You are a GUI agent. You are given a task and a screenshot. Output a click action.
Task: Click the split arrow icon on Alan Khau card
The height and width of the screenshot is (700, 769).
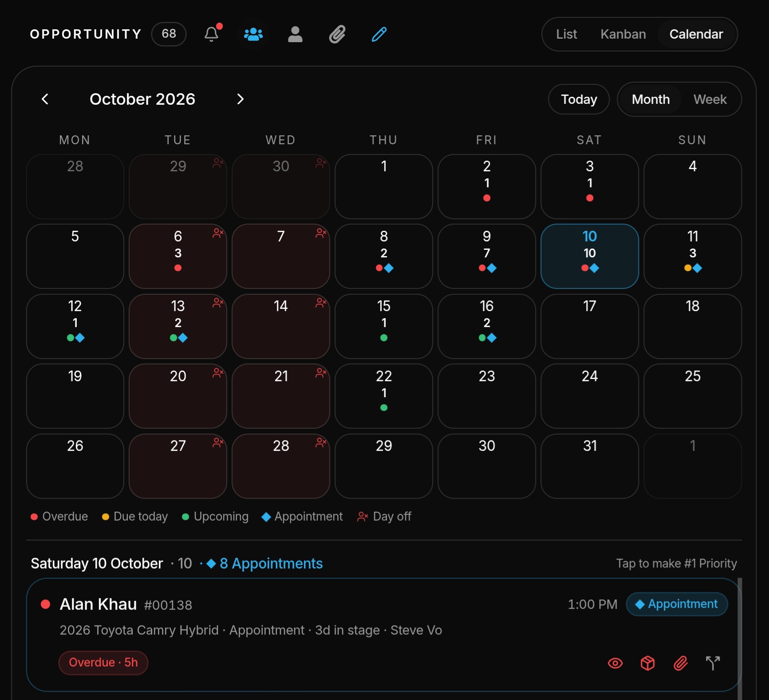click(x=713, y=663)
